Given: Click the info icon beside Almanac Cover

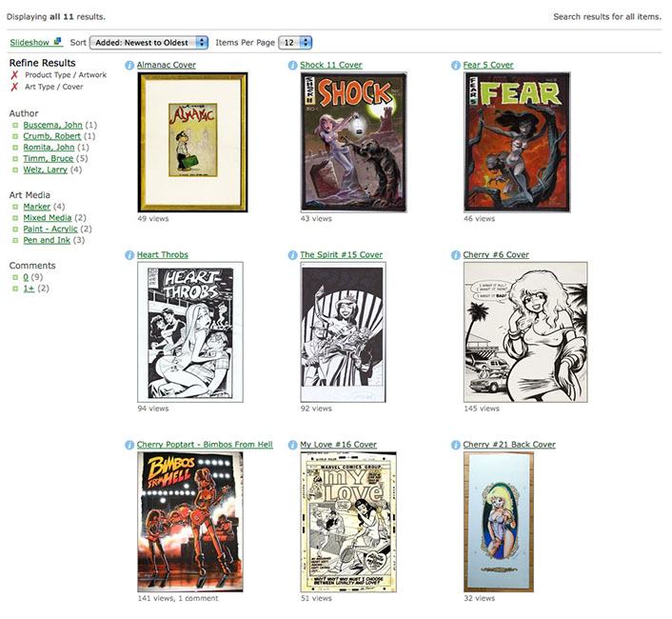Looking at the screenshot, I should 129,65.
